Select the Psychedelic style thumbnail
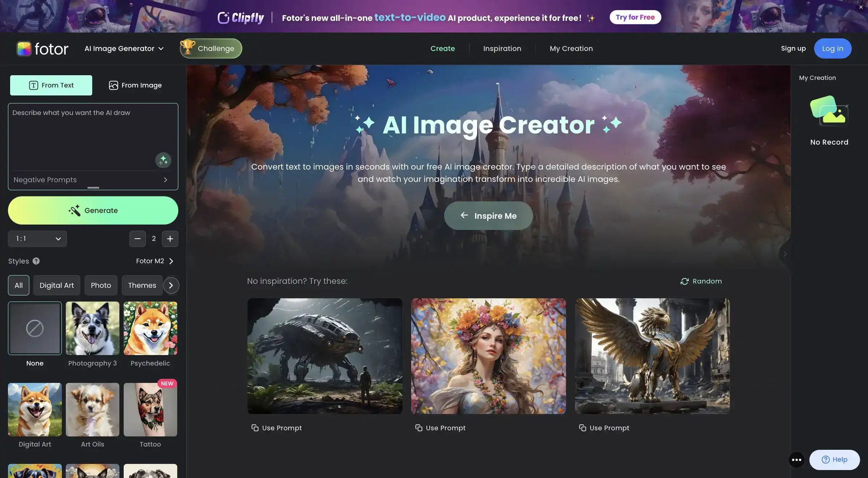 [150, 328]
